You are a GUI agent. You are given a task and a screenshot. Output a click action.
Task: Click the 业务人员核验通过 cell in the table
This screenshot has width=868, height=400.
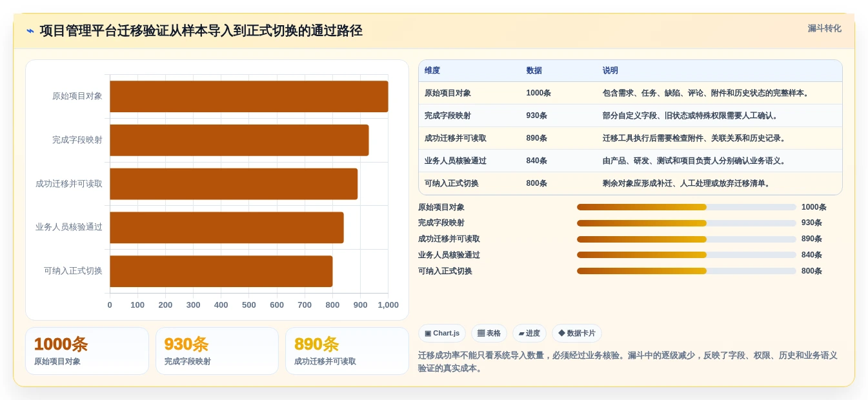[x=456, y=161]
